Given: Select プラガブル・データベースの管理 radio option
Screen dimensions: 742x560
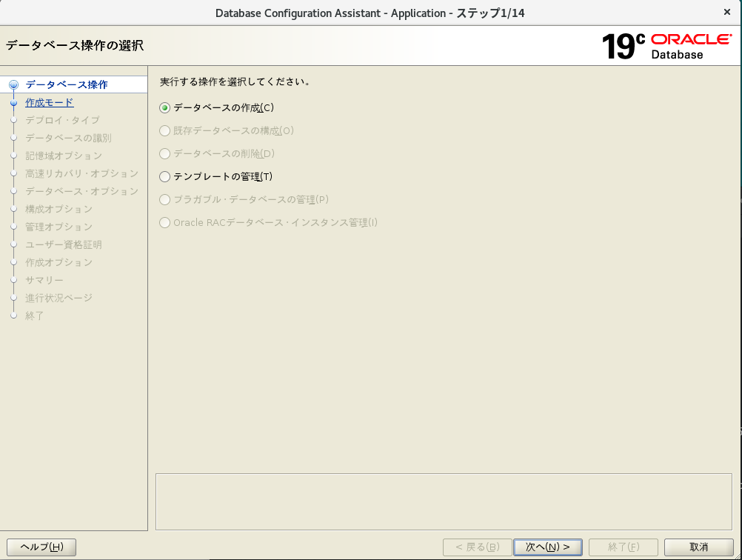Looking at the screenshot, I should pyautogui.click(x=165, y=199).
